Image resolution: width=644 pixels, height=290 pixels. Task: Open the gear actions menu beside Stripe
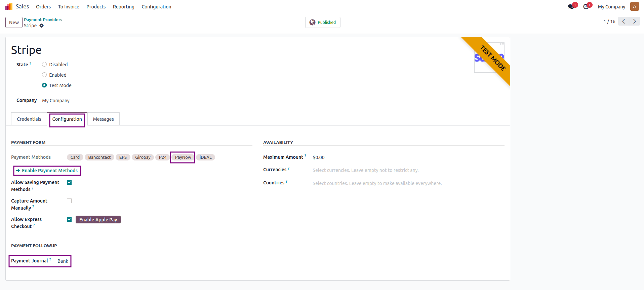pos(42,26)
